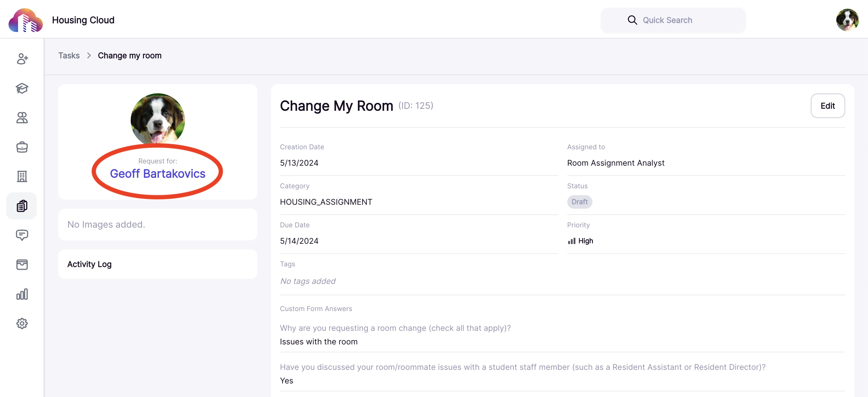Open the add user sidebar icon

22,59
